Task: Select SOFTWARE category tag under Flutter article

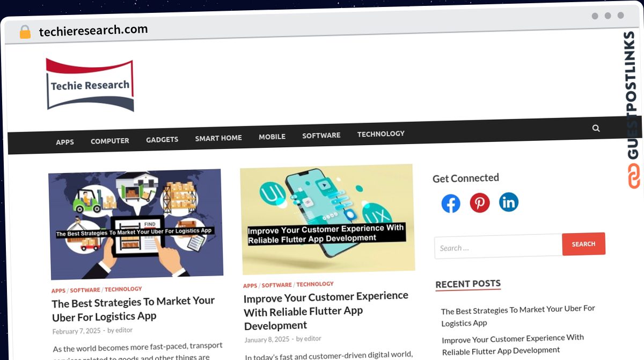Action: pos(277,285)
